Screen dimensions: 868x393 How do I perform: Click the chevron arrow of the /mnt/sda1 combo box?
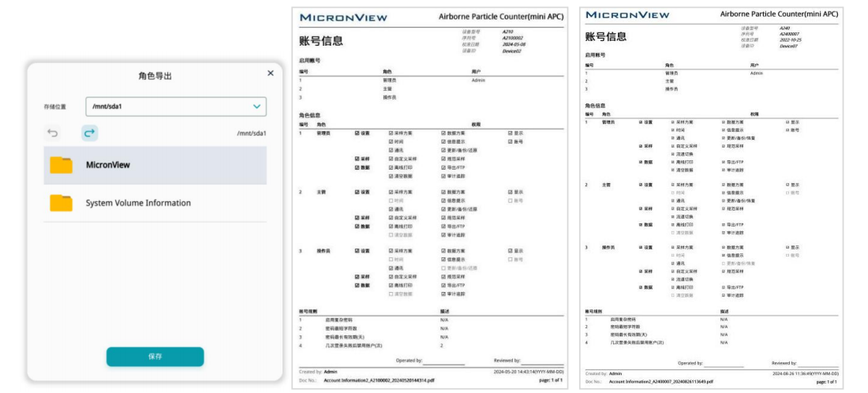pyautogui.click(x=256, y=107)
